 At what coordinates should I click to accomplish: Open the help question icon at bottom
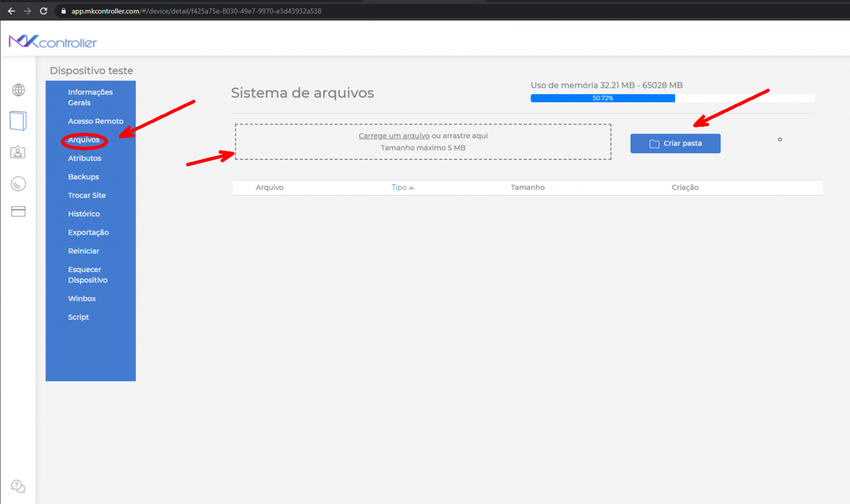pyautogui.click(x=18, y=486)
